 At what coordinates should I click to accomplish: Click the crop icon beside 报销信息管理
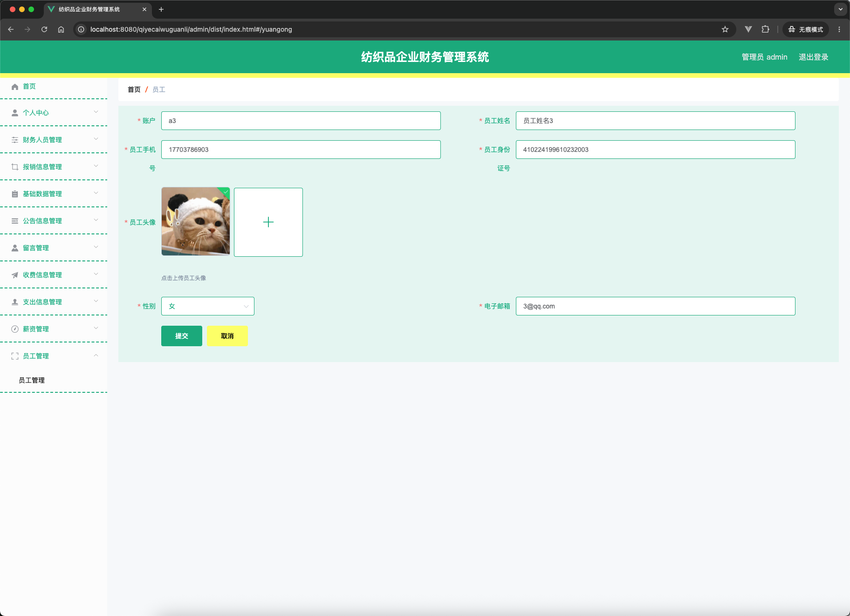15,167
